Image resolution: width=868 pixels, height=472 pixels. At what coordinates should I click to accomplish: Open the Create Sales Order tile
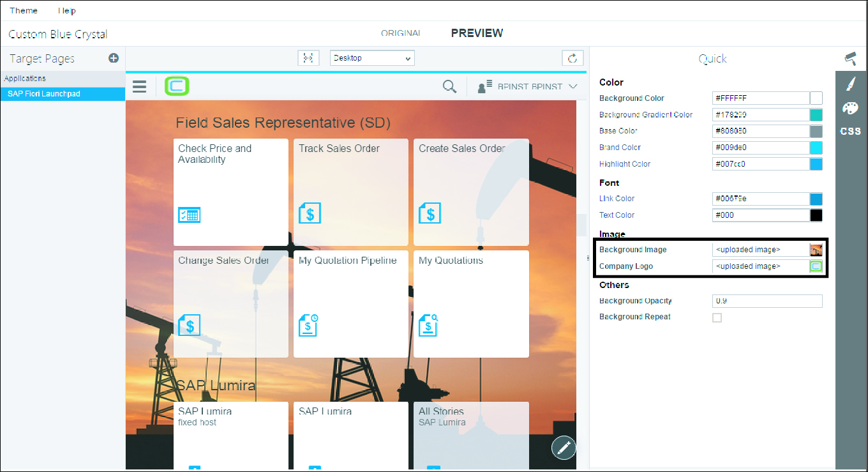click(x=471, y=192)
